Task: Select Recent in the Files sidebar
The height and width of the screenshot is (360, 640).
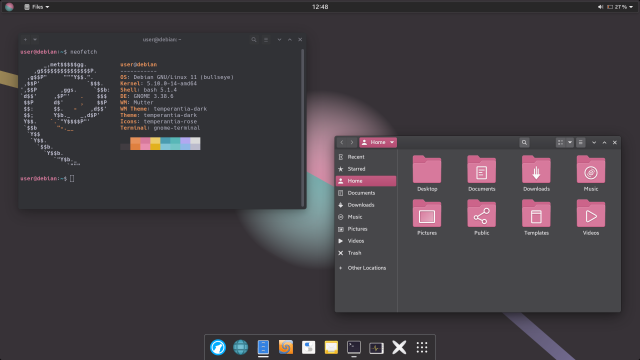Action: [x=366, y=157]
